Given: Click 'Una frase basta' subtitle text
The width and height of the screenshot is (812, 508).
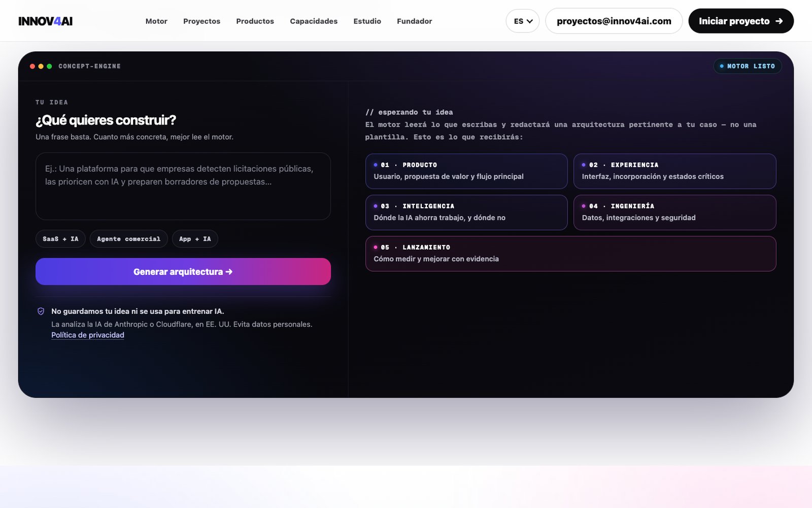Looking at the screenshot, I should (x=134, y=137).
